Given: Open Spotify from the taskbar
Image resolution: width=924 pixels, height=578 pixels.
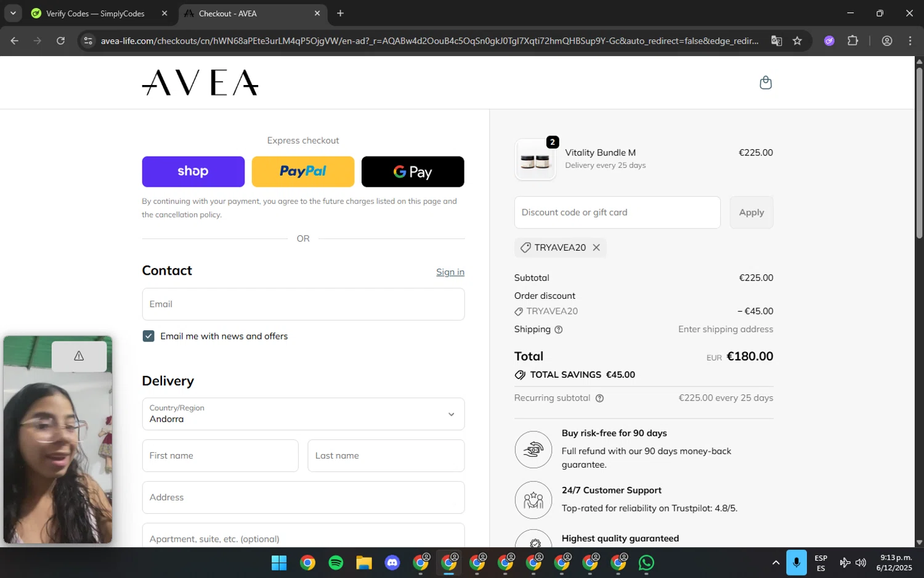Looking at the screenshot, I should point(336,563).
